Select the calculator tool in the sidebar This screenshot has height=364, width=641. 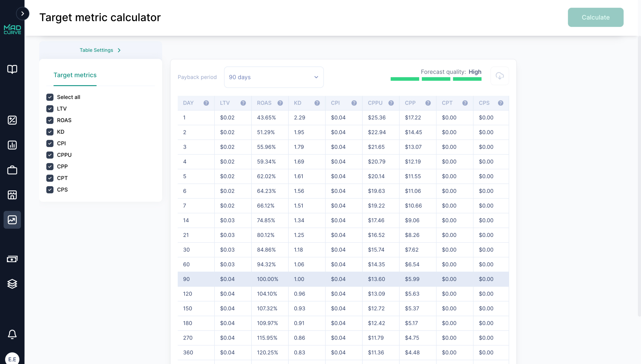tap(12, 120)
